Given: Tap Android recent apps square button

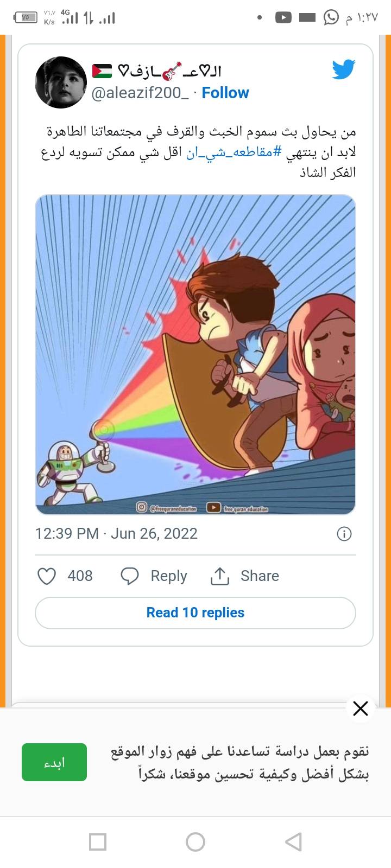Looking at the screenshot, I should [x=98, y=842].
